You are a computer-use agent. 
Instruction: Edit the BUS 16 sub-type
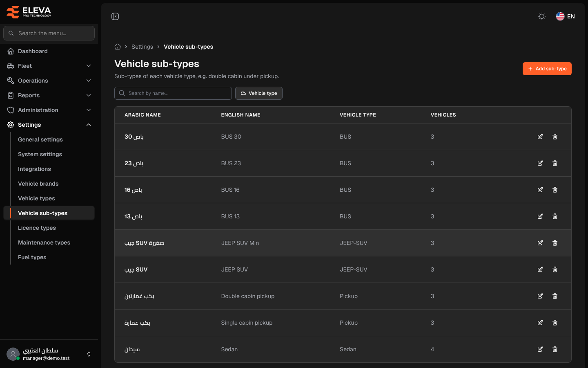click(540, 190)
